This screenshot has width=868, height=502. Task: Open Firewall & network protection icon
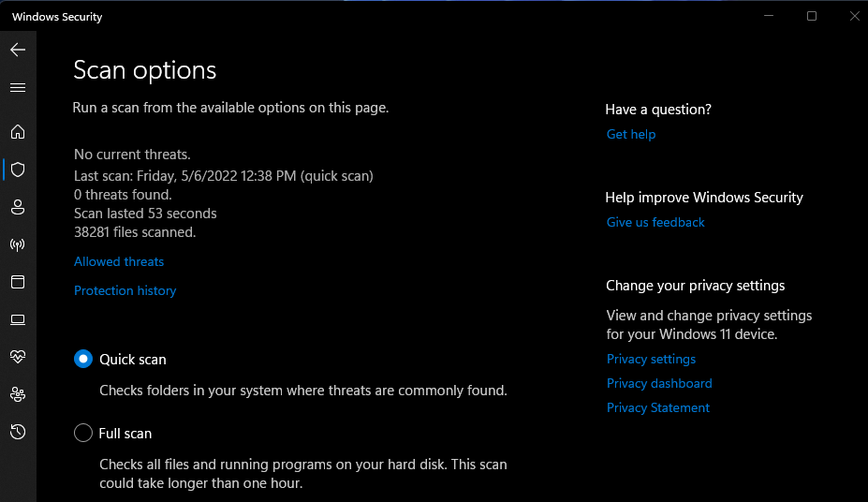(x=18, y=244)
